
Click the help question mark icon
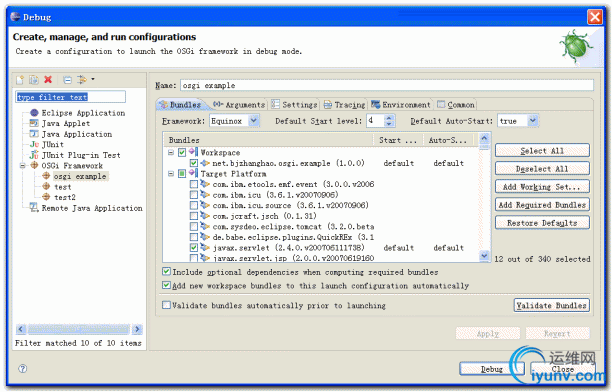coord(23,369)
